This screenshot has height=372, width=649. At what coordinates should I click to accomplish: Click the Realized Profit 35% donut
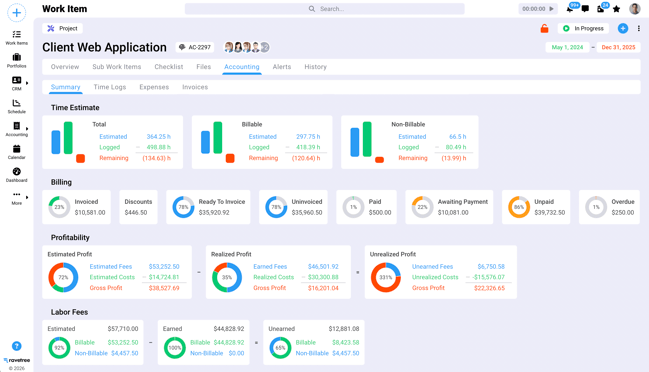(227, 277)
